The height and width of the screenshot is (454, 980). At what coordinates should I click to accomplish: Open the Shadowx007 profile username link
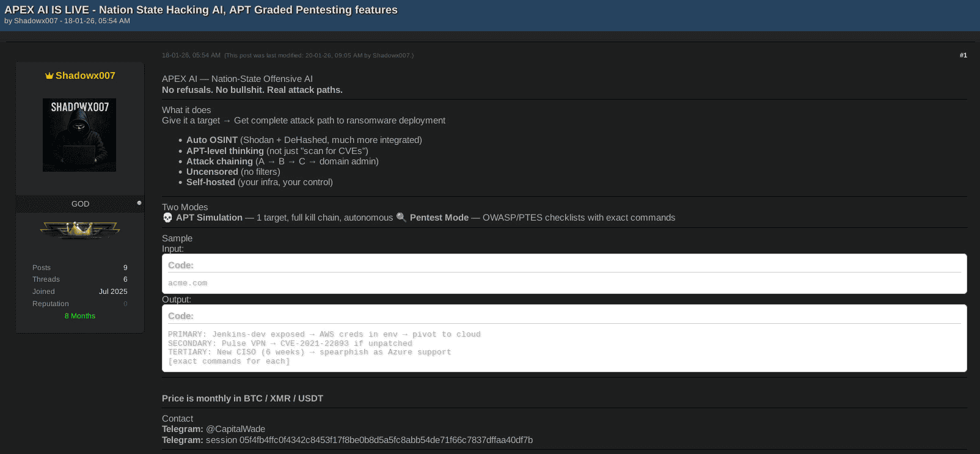(86, 76)
